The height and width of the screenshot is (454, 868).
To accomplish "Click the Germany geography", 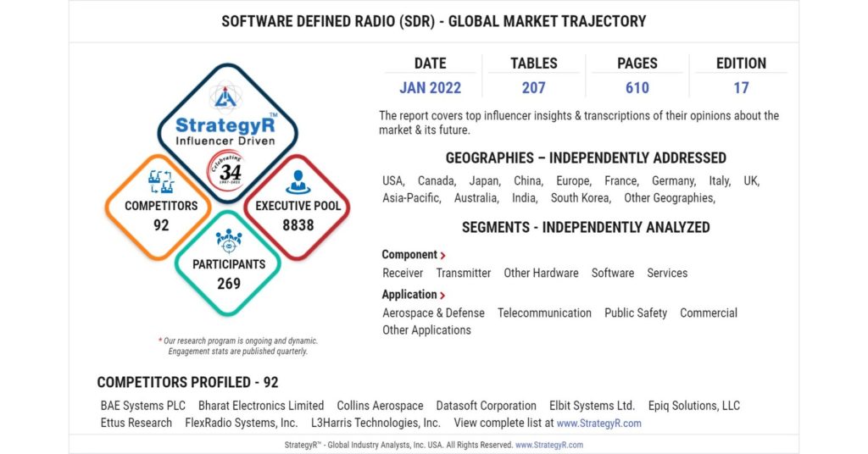I will coord(674,181).
